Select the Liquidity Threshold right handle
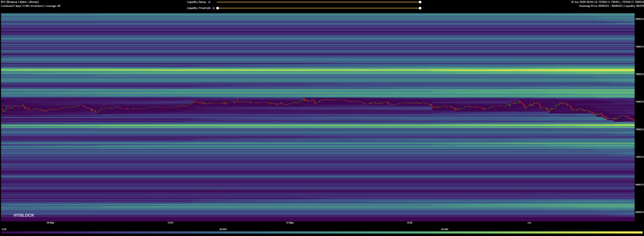The width and height of the screenshot is (644, 236). click(420, 8)
